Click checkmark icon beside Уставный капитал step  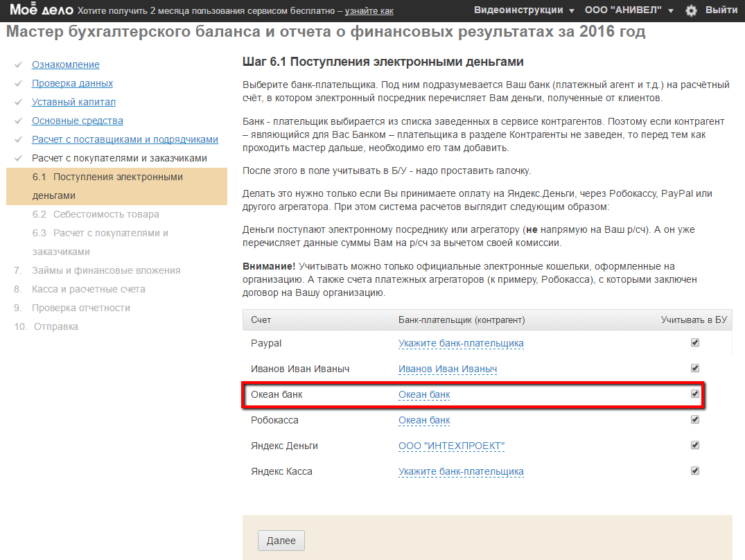point(18,102)
